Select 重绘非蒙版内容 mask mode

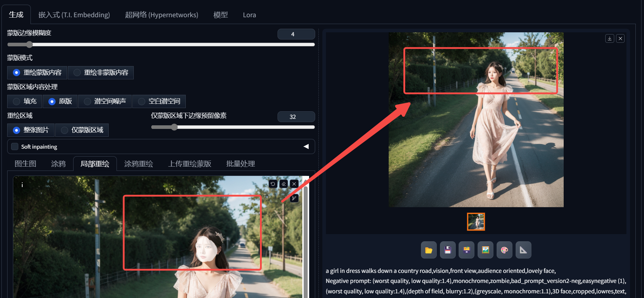(101, 73)
